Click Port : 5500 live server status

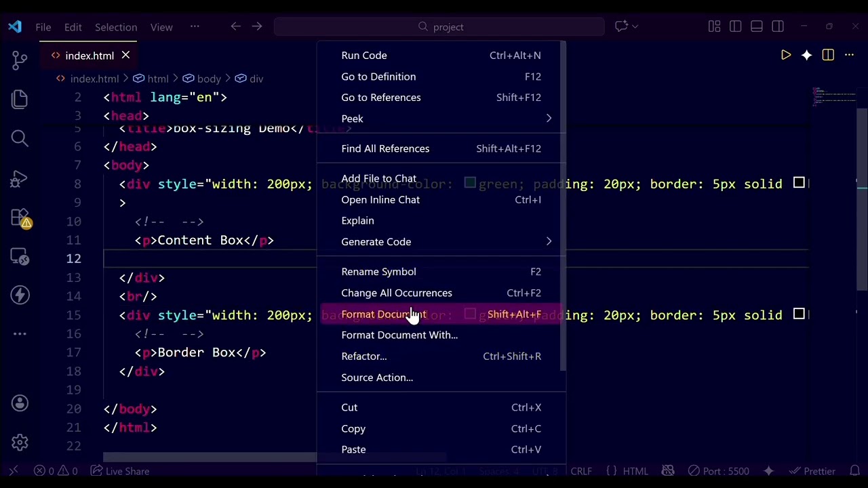pyautogui.click(x=719, y=471)
